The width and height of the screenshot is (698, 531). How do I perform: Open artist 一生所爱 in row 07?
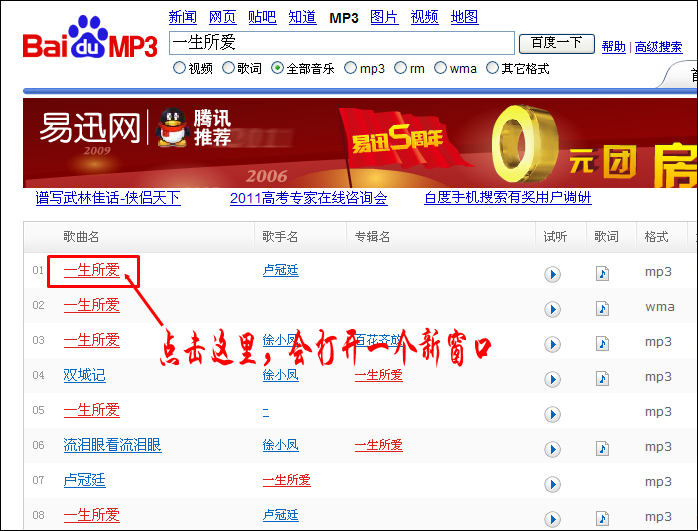click(x=287, y=480)
